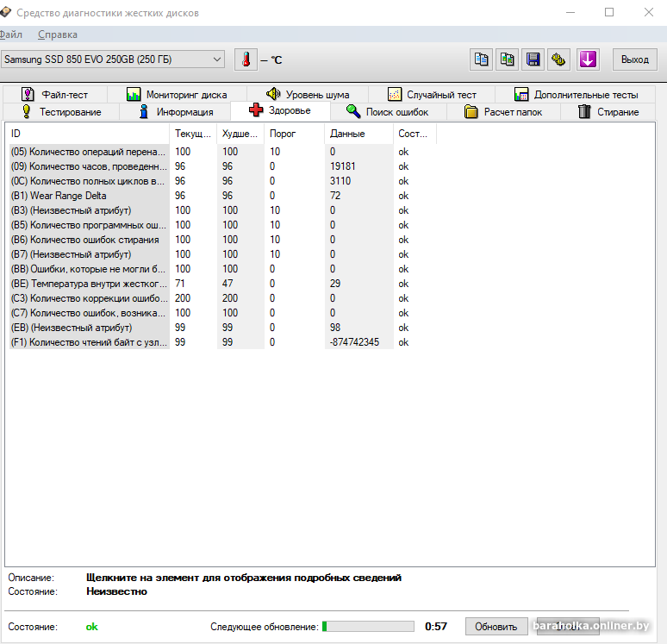Click the floppy disk save icon
This screenshot has width=667, height=644.
[x=533, y=59]
